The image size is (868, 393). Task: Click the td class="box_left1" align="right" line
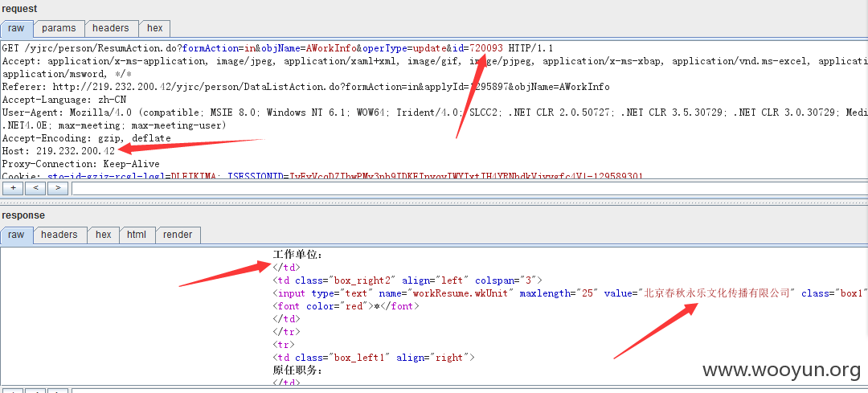[374, 358]
